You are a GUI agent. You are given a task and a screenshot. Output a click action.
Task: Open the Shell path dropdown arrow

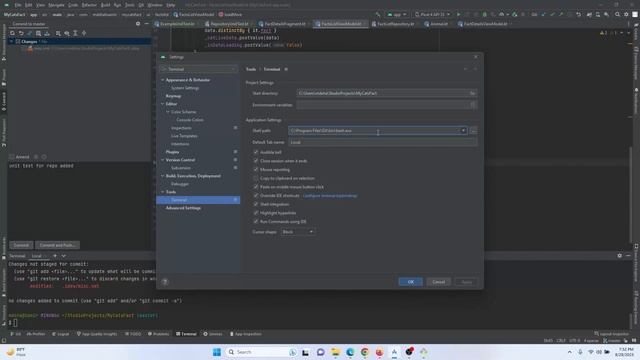(463, 131)
